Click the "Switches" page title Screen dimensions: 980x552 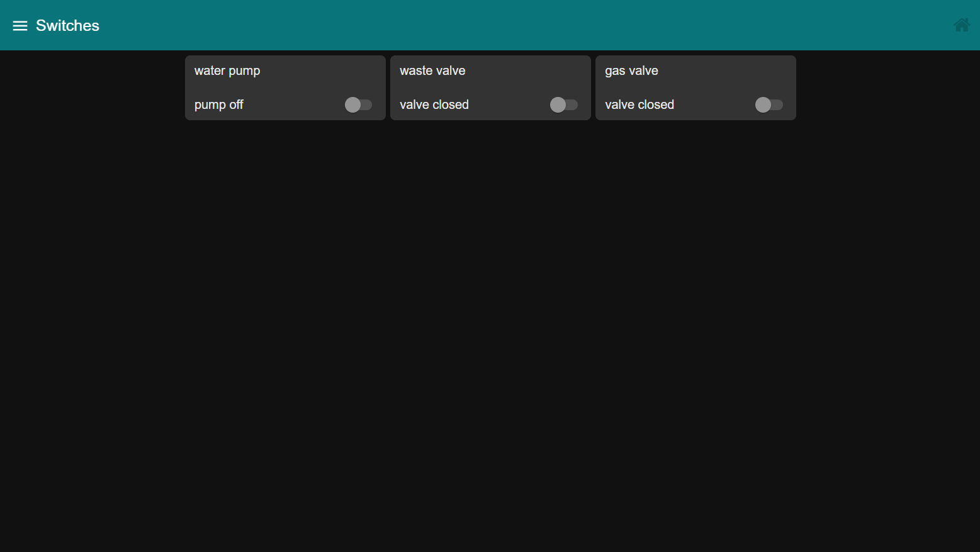coord(67,26)
